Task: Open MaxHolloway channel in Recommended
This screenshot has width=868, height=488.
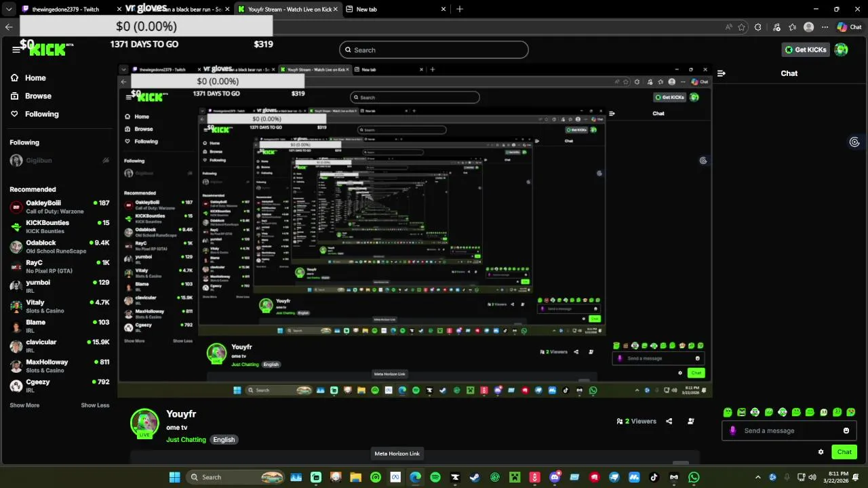Action: [x=60, y=366]
